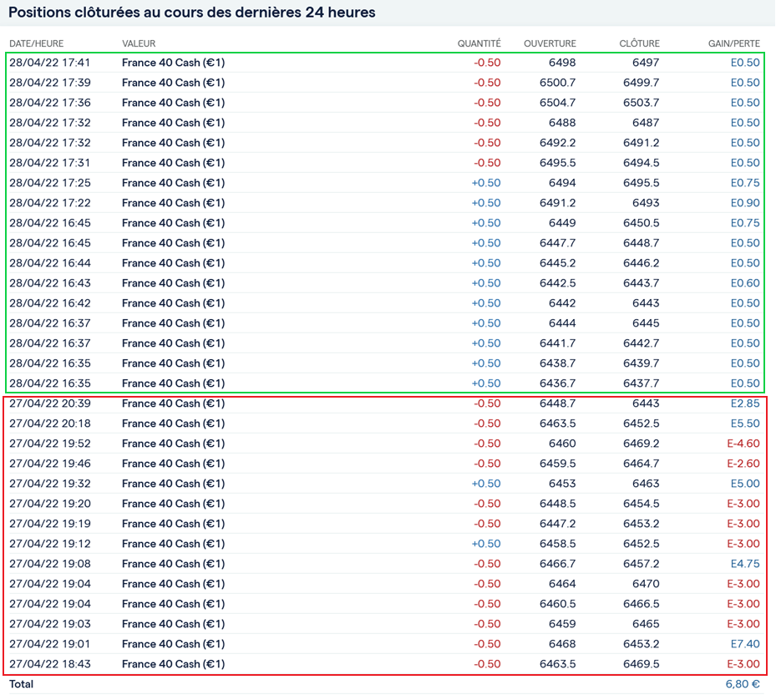Click the total amount 6,80 €
This screenshot has height=700, width=776.
click(x=743, y=684)
